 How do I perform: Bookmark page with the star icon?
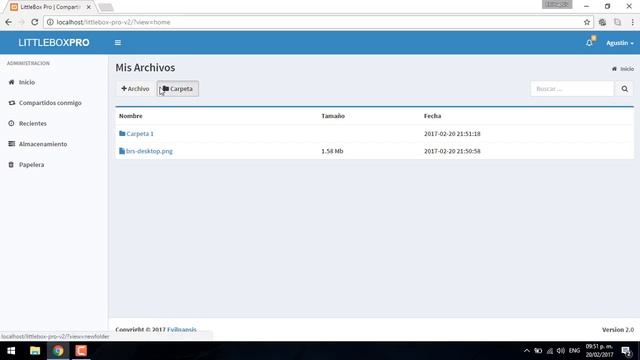[x=587, y=22]
